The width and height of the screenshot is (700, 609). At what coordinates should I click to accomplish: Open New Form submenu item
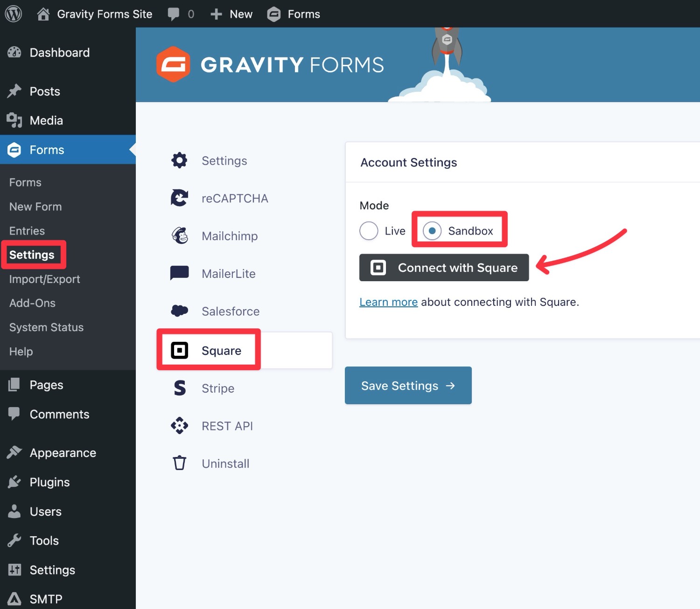coord(35,207)
